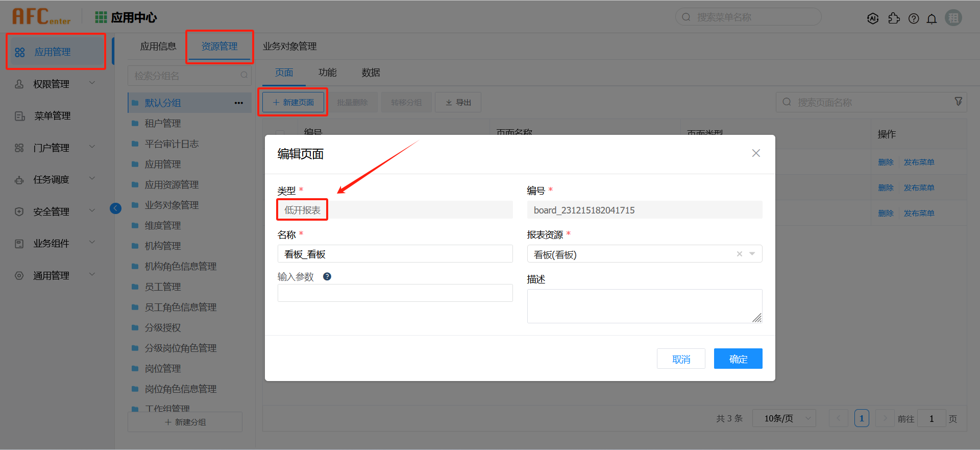Click the help question mark icon

coord(914,18)
